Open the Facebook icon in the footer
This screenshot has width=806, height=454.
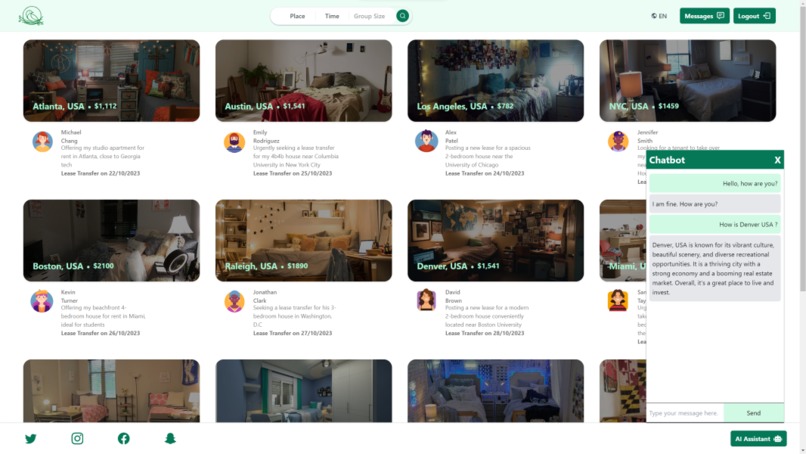124,439
